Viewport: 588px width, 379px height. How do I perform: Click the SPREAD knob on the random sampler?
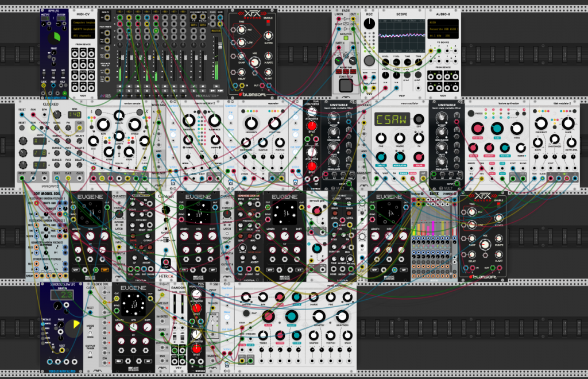pyautogui.click(x=134, y=124)
